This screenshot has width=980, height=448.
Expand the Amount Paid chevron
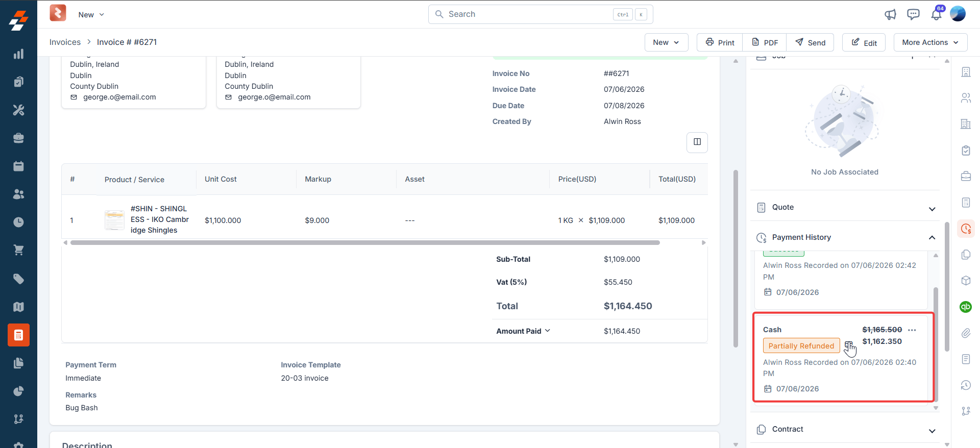[x=548, y=331]
